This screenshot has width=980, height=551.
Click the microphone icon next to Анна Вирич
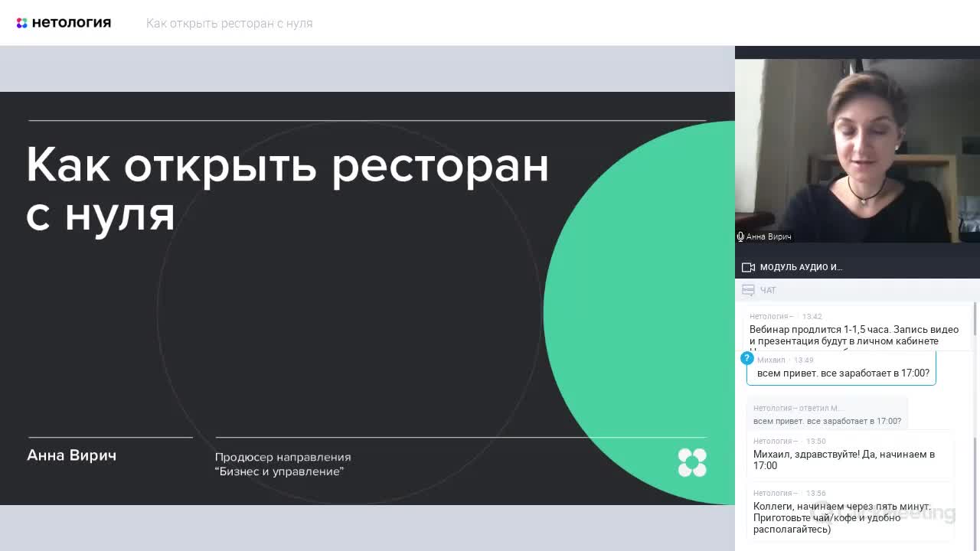pos(740,236)
